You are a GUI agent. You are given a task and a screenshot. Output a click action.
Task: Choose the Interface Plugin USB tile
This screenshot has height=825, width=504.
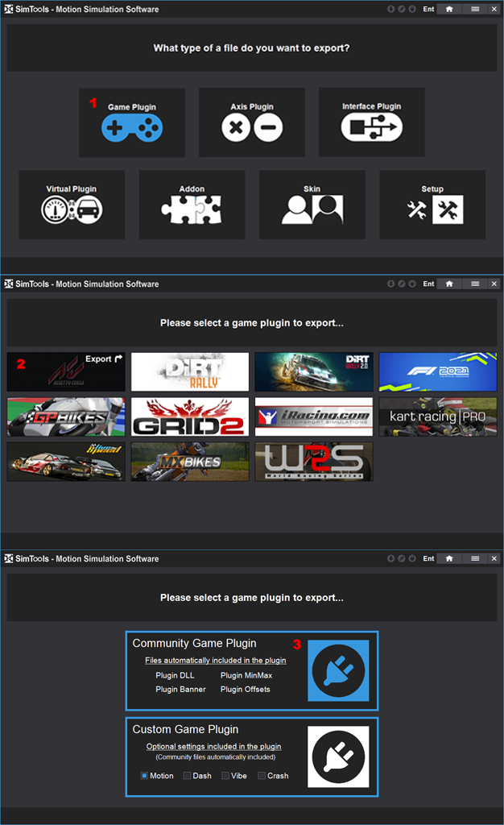tap(372, 122)
